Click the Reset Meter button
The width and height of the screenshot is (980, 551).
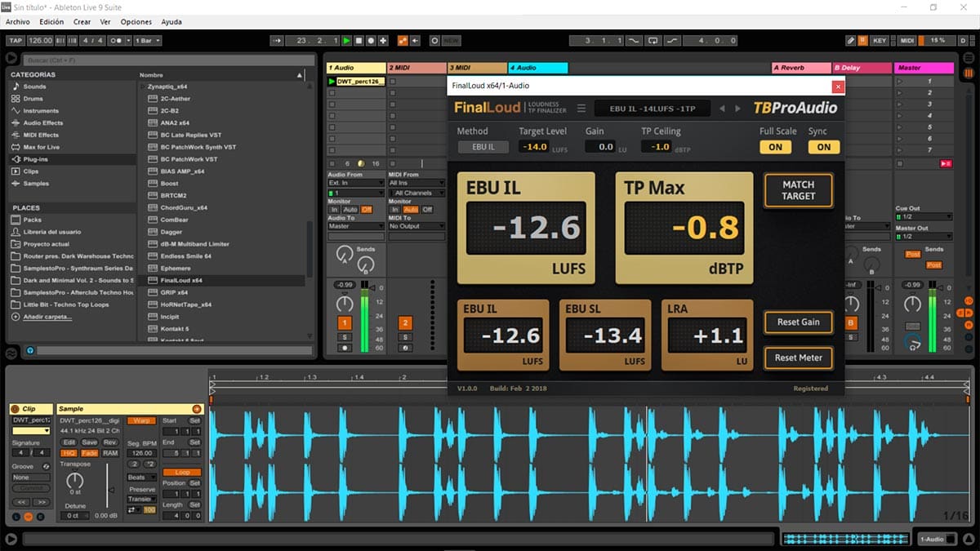click(798, 358)
